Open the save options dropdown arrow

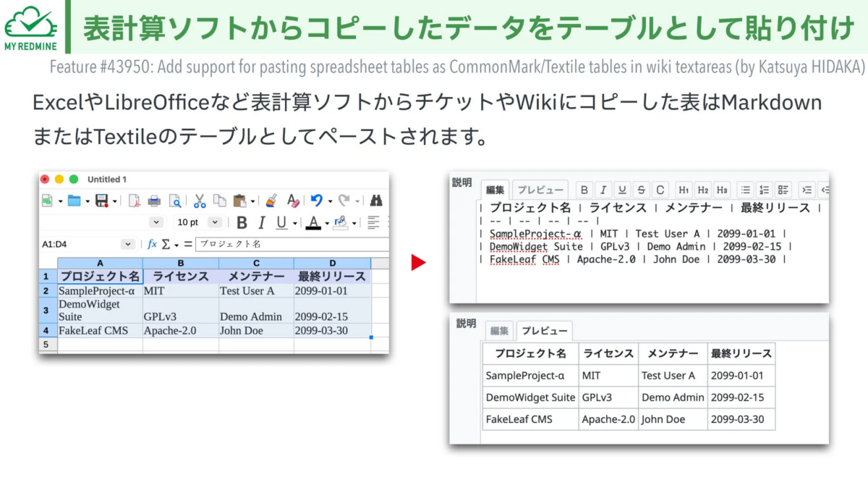tap(115, 201)
